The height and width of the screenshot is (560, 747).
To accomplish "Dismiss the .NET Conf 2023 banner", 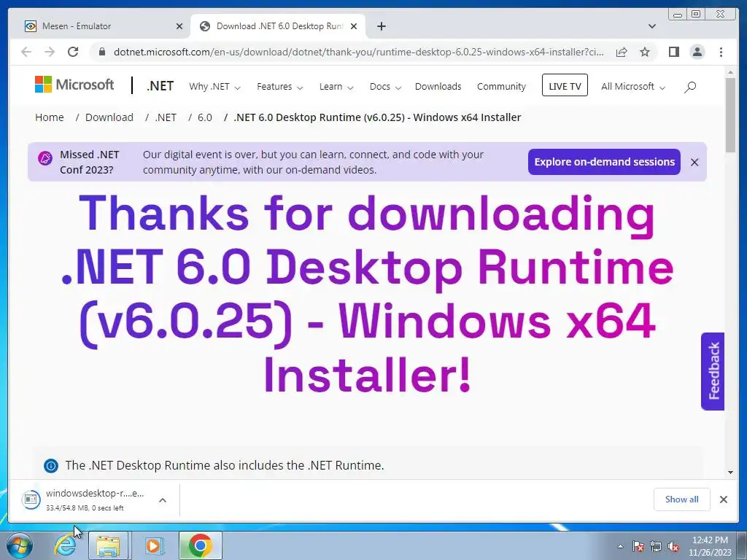I will coord(694,163).
